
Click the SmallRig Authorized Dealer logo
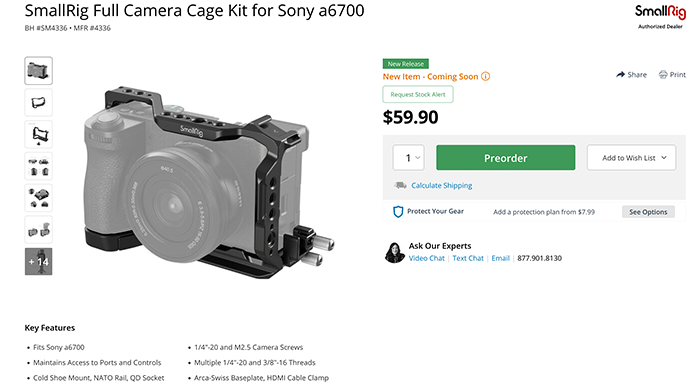tap(660, 17)
